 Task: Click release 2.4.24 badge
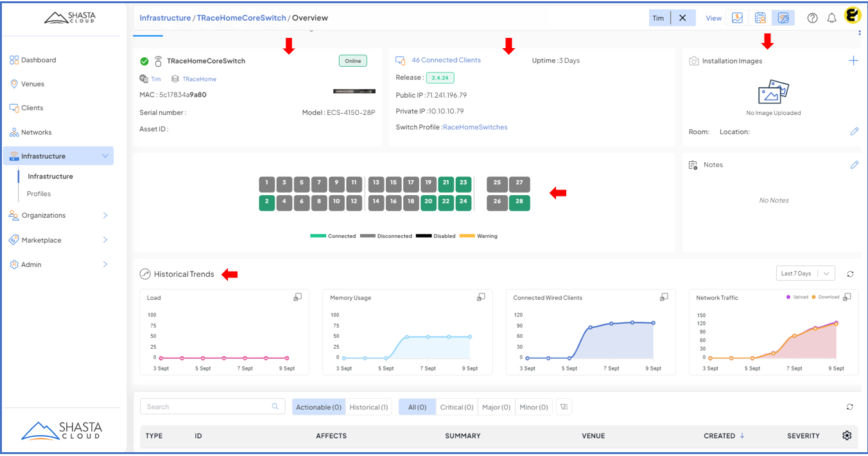(440, 78)
